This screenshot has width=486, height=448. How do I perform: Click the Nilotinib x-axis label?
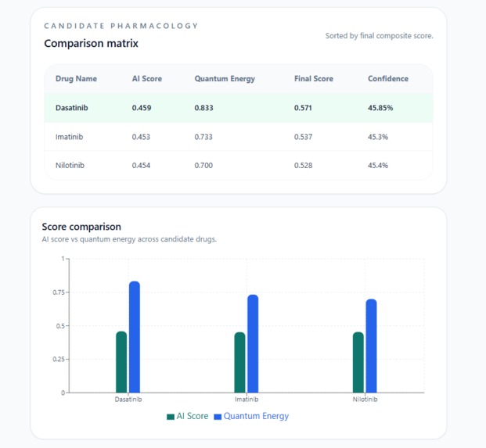tap(365, 400)
